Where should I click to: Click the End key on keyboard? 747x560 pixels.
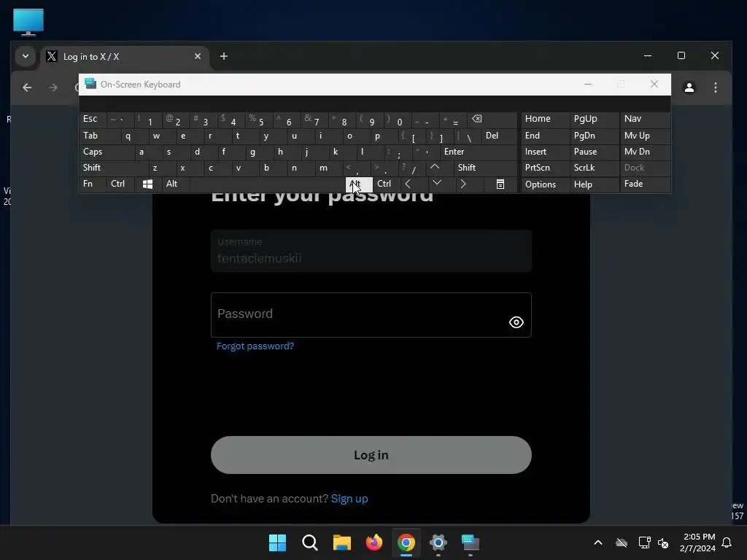545,136
